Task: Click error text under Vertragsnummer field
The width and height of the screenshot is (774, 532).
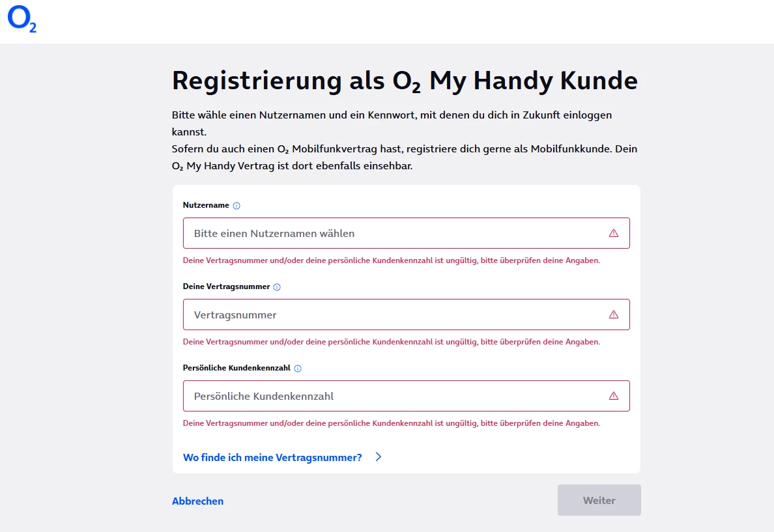Action: [x=391, y=342]
